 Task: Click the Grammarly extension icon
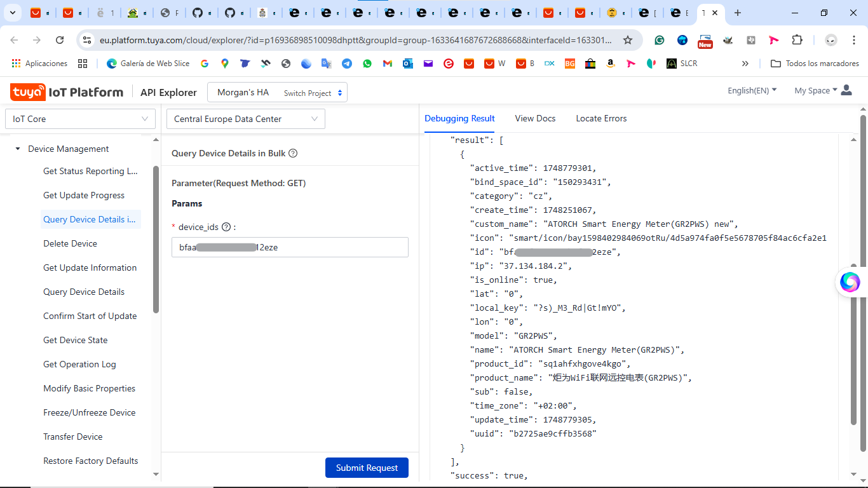(x=660, y=40)
